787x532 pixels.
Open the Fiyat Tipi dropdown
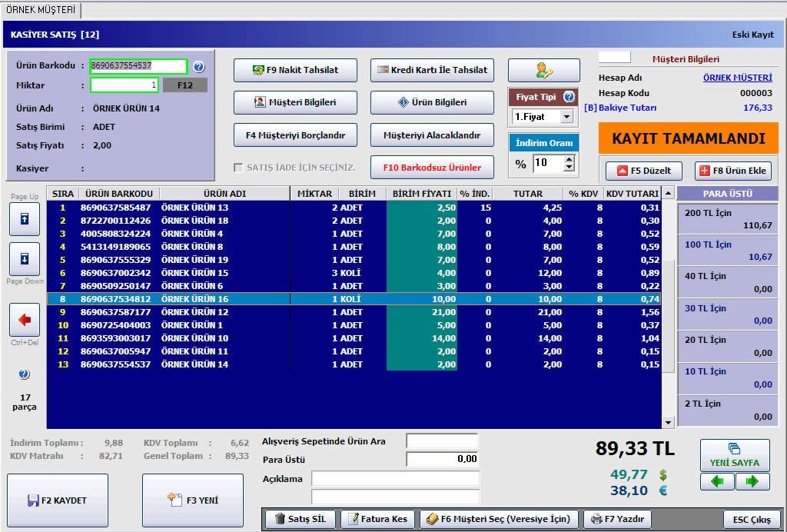click(x=566, y=117)
